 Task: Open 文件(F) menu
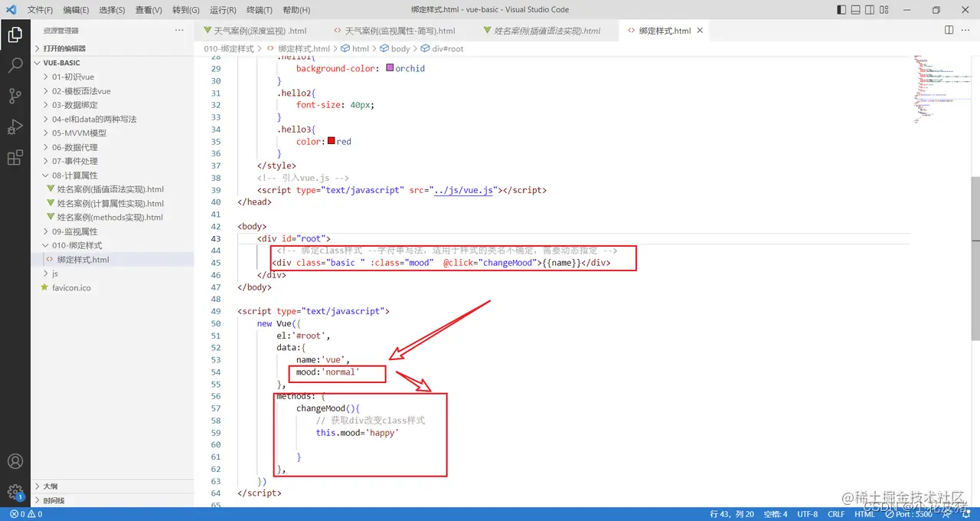(x=40, y=10)
